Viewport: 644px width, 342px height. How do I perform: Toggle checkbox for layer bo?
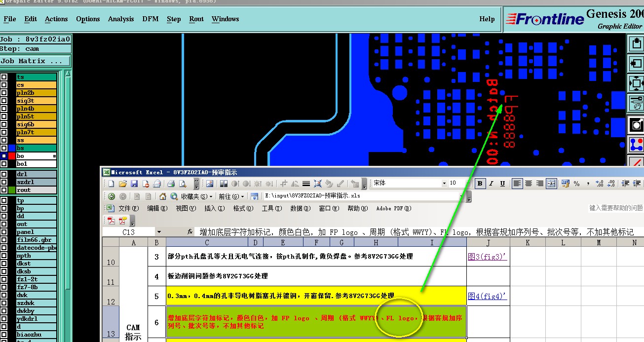coord(4,156)
